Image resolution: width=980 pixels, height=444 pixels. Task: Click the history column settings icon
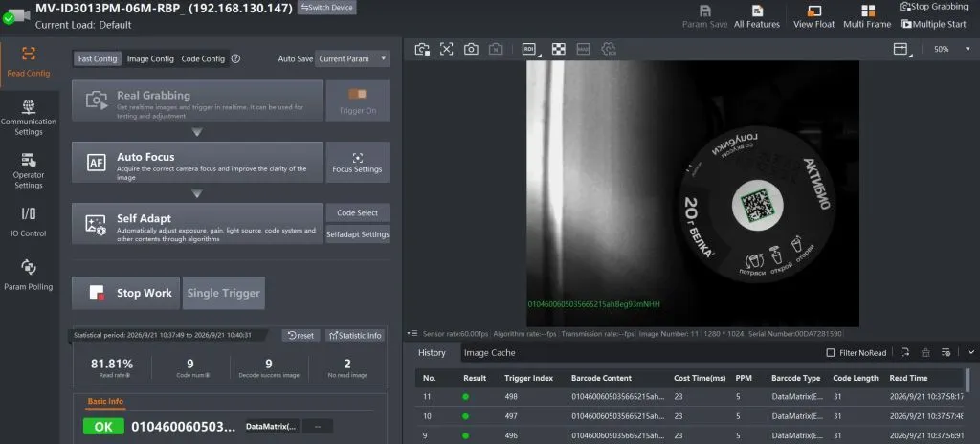click(947, 353)
